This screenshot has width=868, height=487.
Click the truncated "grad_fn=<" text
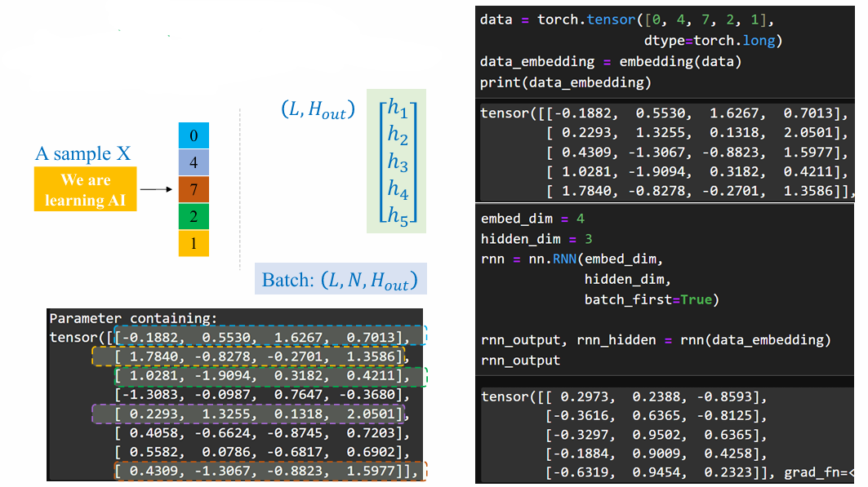click(819, 472)
